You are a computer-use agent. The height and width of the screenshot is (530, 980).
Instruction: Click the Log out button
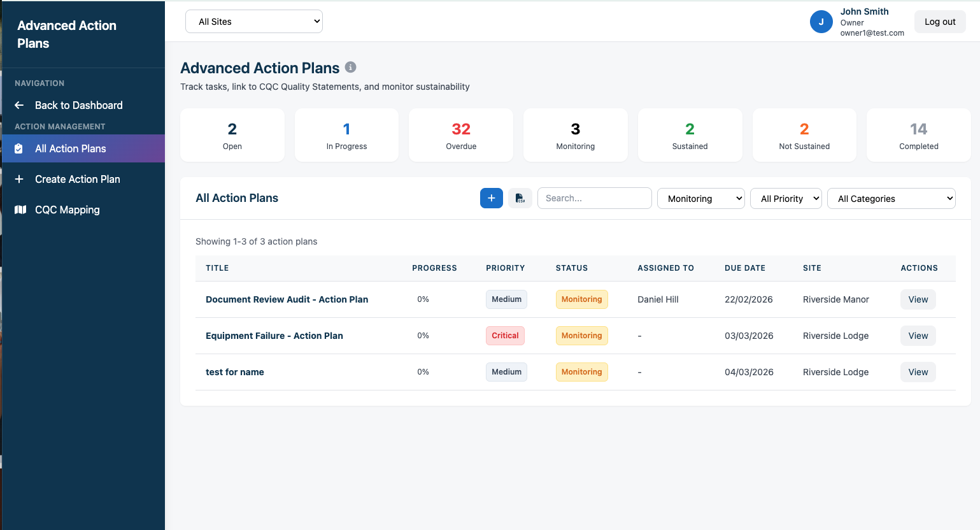coord(940,21)
